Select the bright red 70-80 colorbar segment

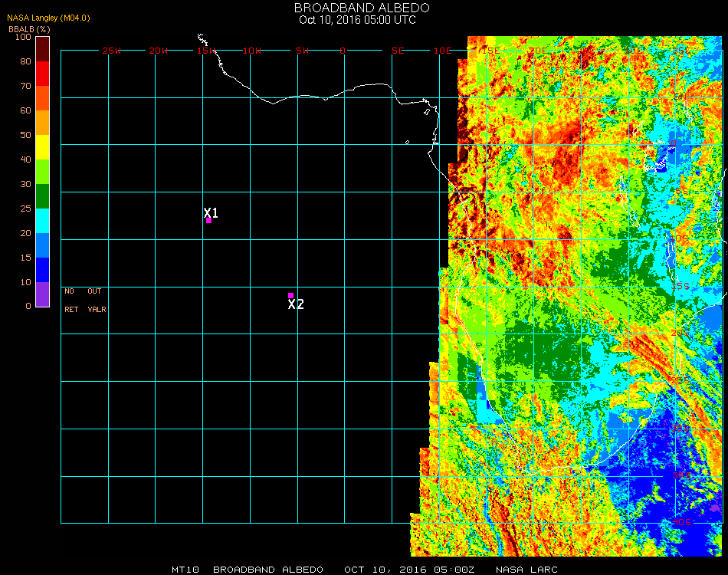tap(42, 74)
